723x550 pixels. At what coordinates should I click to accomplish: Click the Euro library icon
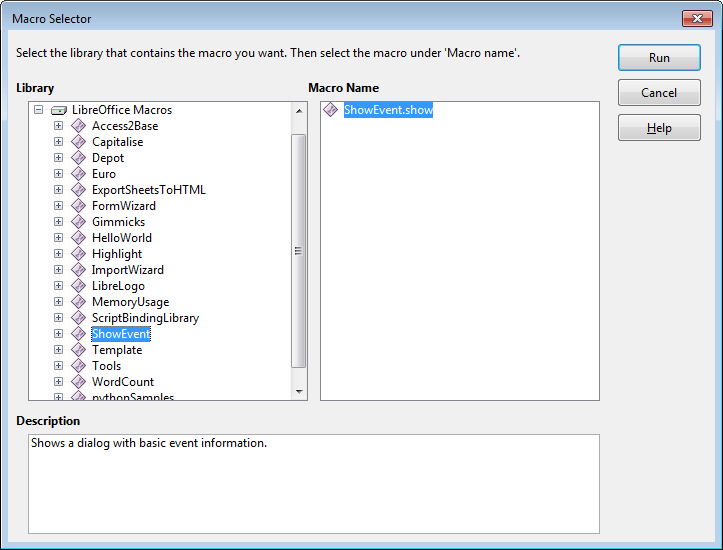point(78,173)
